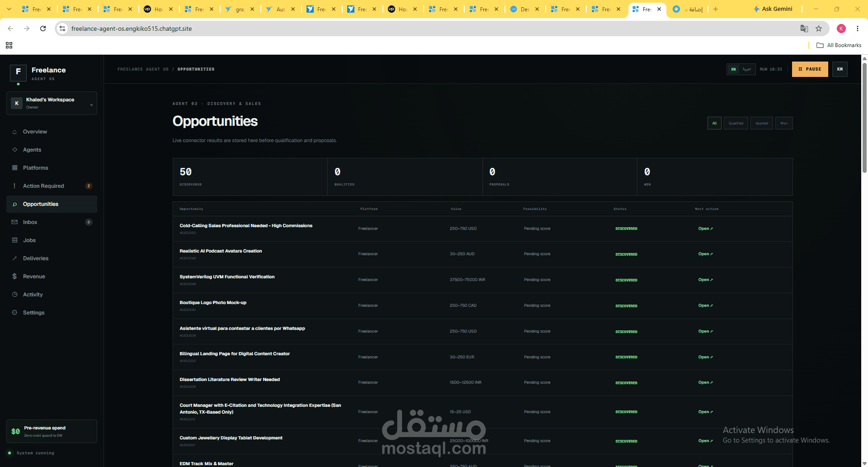
Task: Click the Action Required badge showing 2
Action: click(89, 186)
